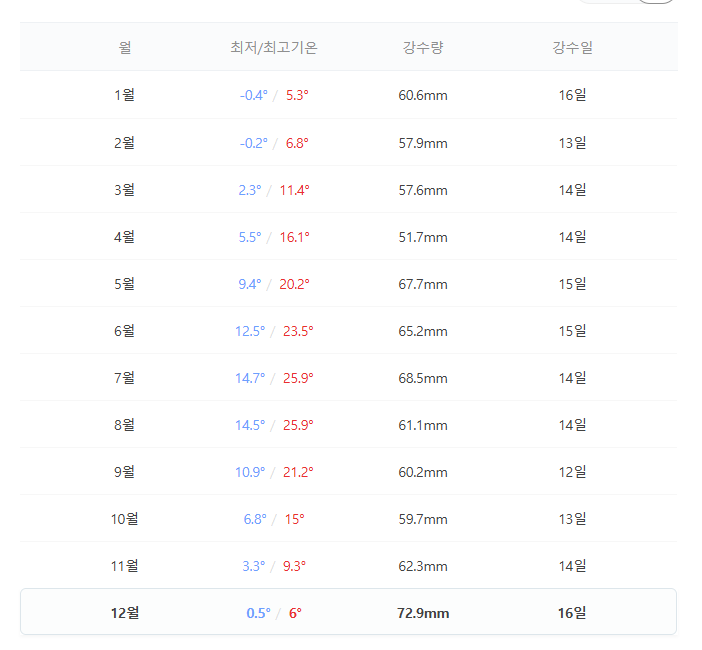
Task: Click the 59.7mm precipitation value
Action: (423, 519)
